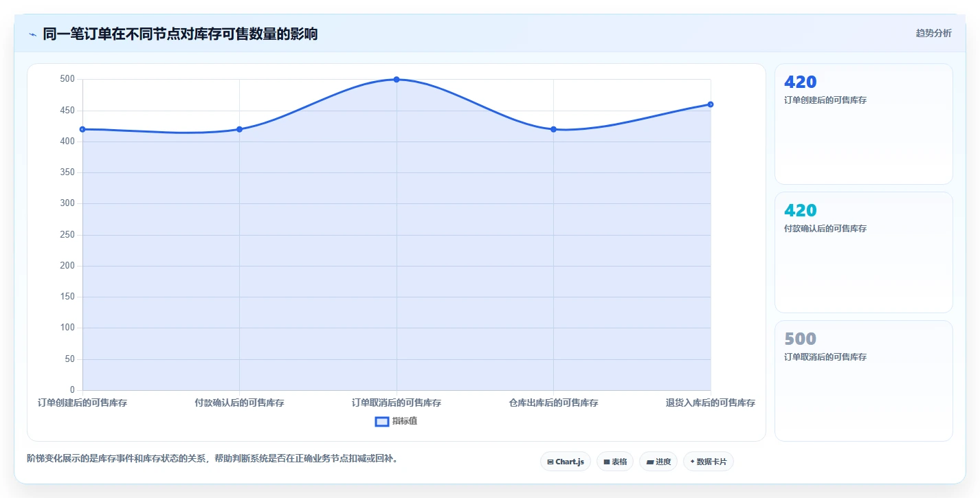Click peak data point for 订单取消后的可售库存
This screenshot has width=980, height=498.
(x=397, y=80)
